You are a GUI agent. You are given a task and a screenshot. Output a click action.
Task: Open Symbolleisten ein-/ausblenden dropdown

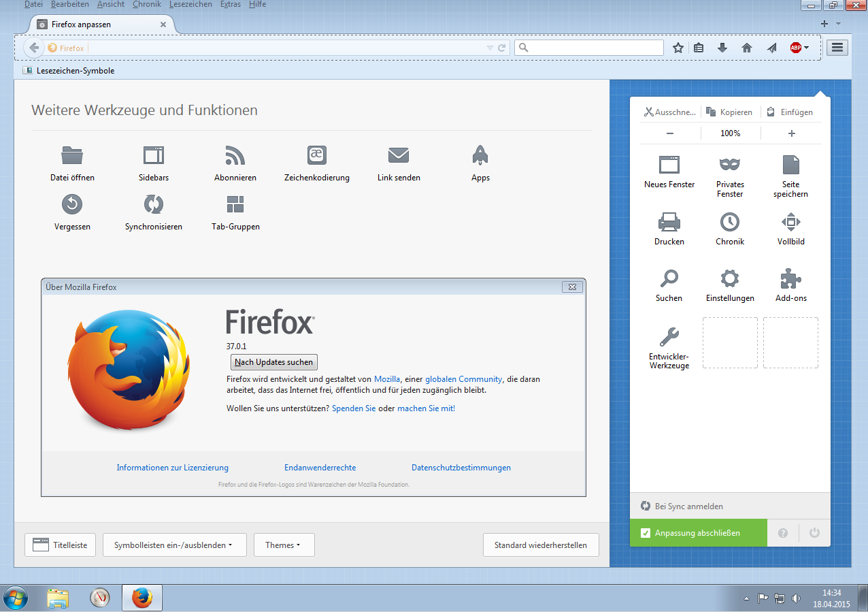pos(175,545)
